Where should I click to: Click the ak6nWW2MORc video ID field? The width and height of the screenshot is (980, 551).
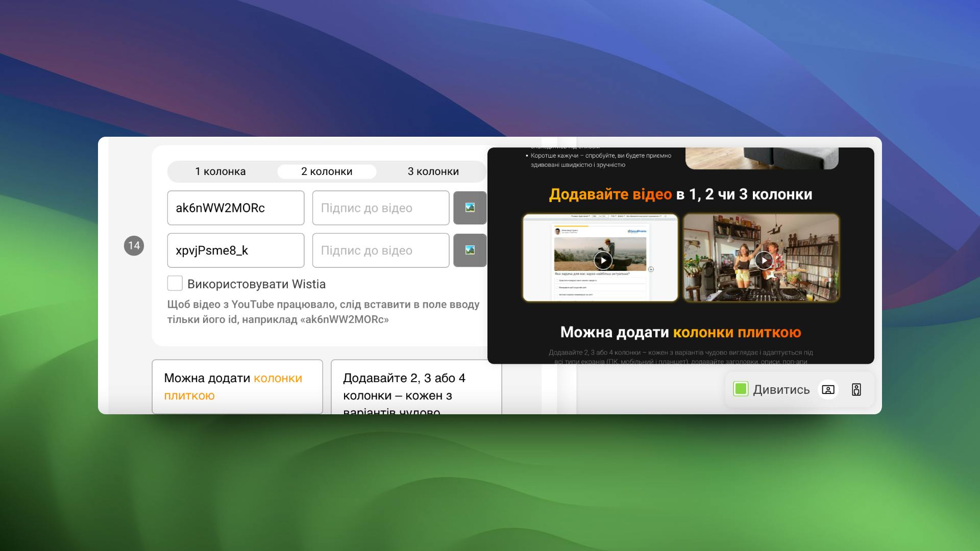(x=235, y=208)
